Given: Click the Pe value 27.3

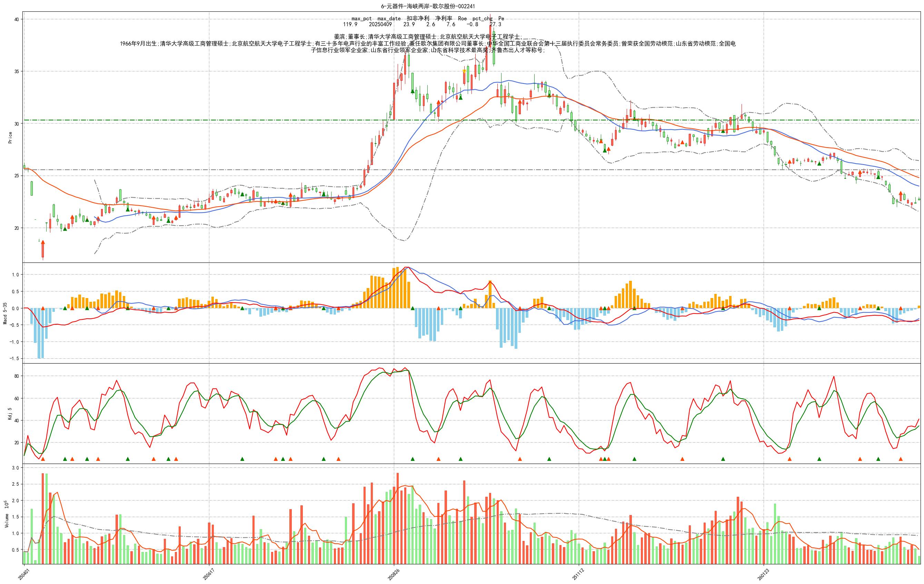Looking at the screenshot, I should click(x=495, y=24).
